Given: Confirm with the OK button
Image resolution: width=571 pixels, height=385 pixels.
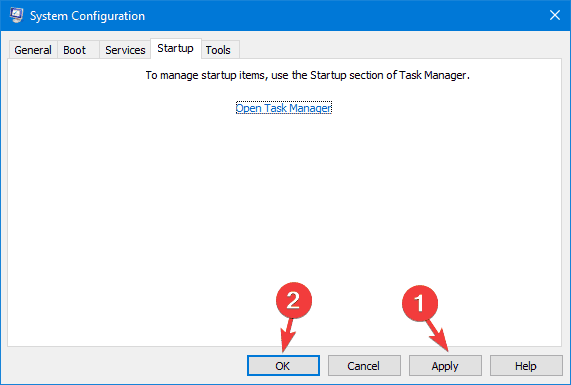Looking at the screenshot, I should [283, 365].
